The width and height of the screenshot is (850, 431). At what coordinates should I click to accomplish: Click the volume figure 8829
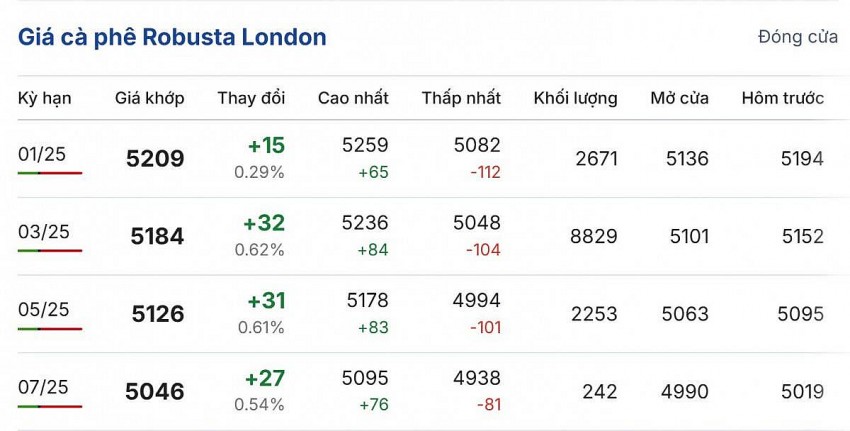click(594, 236)
